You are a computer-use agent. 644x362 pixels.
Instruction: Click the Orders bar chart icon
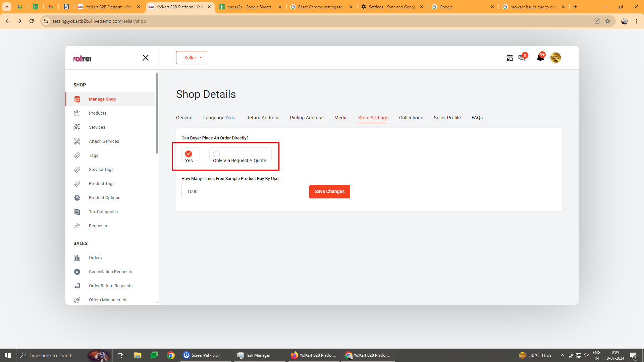tap(77, 258)
